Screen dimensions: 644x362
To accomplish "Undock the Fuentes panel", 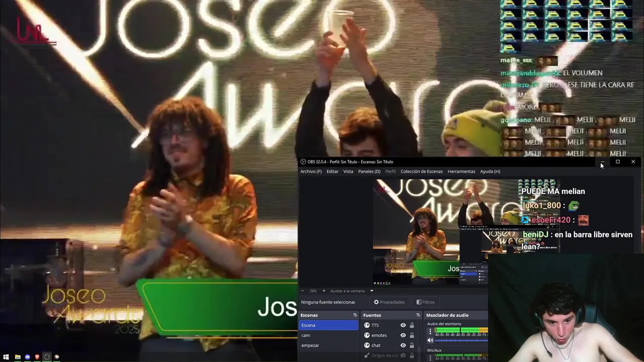I will click(418, 315).
